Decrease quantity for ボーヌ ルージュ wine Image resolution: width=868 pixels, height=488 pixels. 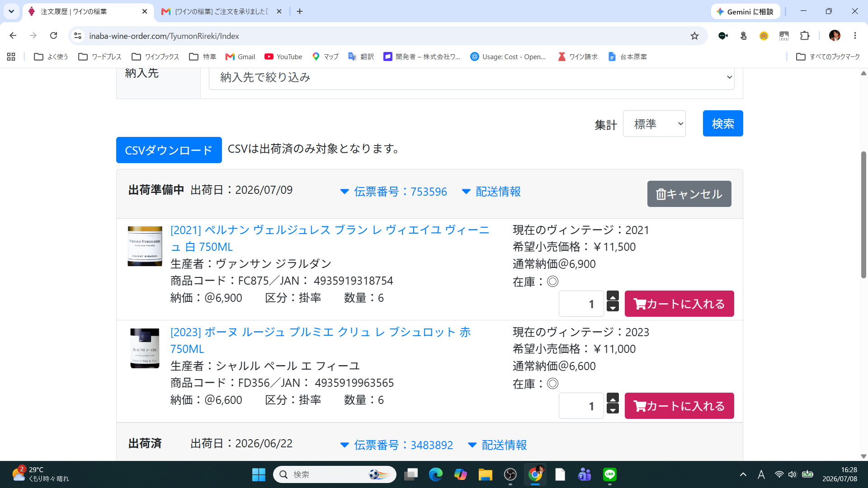(x=613, y=409)
